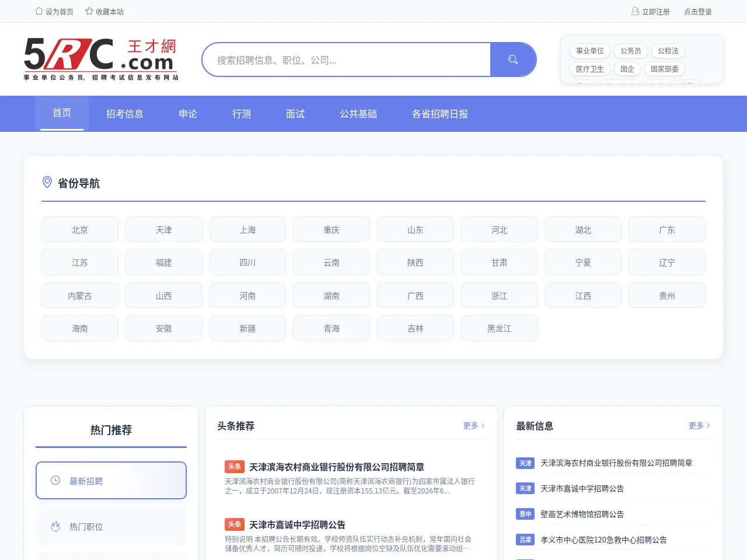The image size is (747, 560).
Task: Click the user icon beside 立即注册
Action: pos(635,11)
